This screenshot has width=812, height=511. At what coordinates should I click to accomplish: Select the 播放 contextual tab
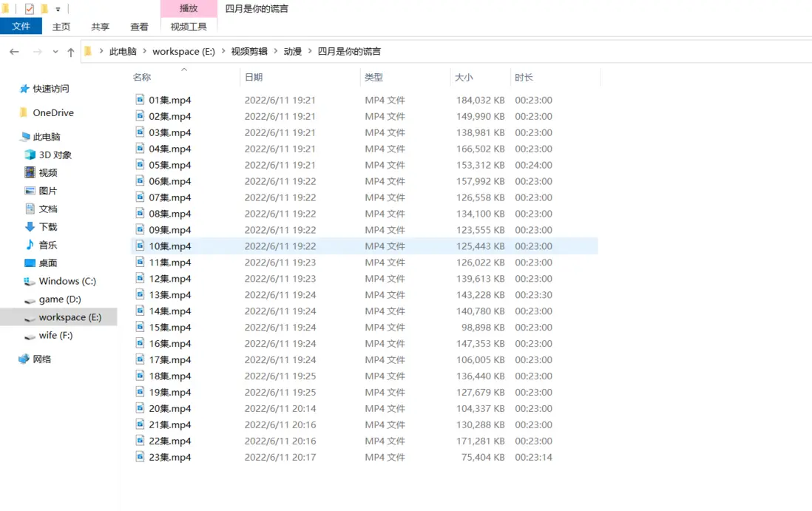tap(189, 8)
